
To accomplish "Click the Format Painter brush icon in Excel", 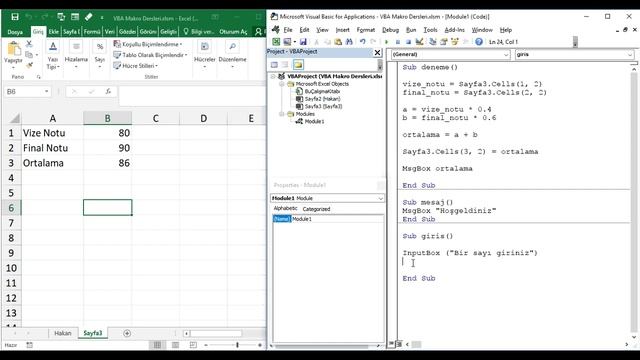I will point(29,65).
